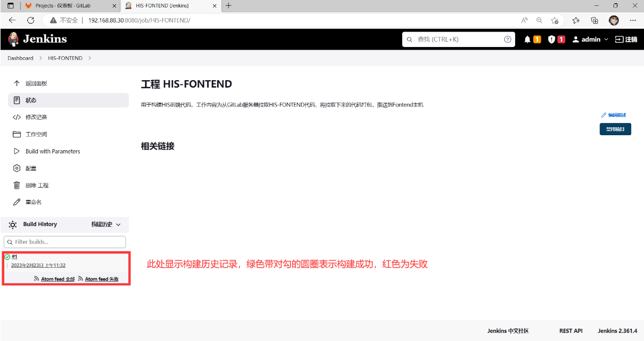Viewport: 644px width, 341px height.
Task: Open security warnings shield icon
Action: click(551, 40)
